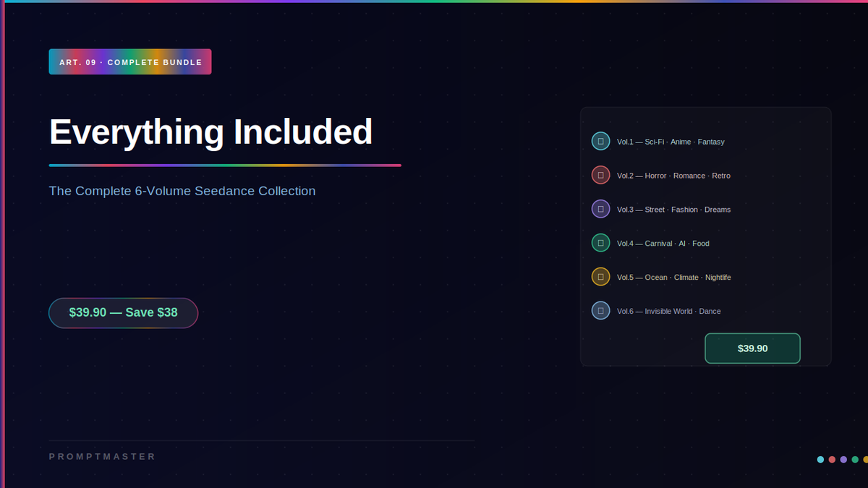Image resolution: width=868 pixels, height=488 pixels.
Task: Click the "Vol.6 — Invisible World · Dance" text
Action: point(669,312)
